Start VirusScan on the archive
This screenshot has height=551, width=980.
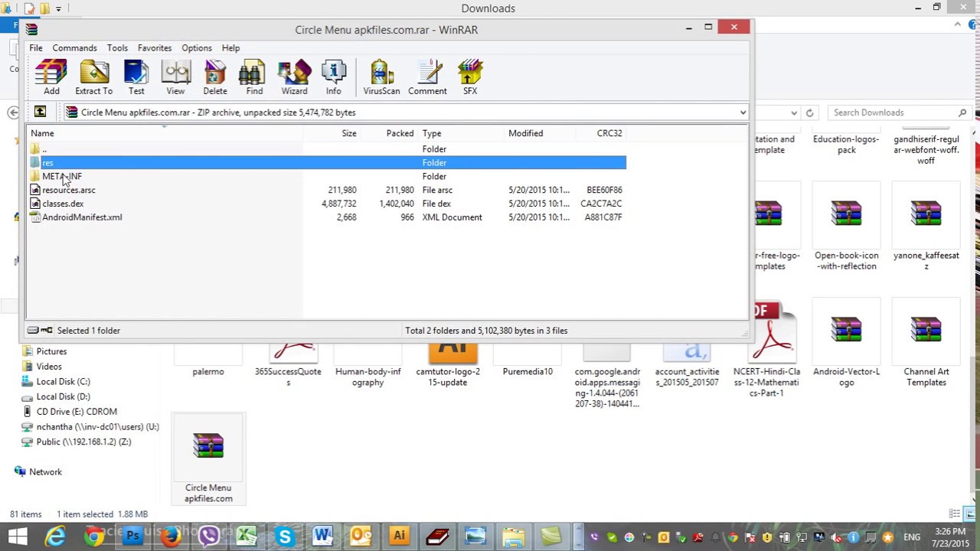click(x=381, y=77)
